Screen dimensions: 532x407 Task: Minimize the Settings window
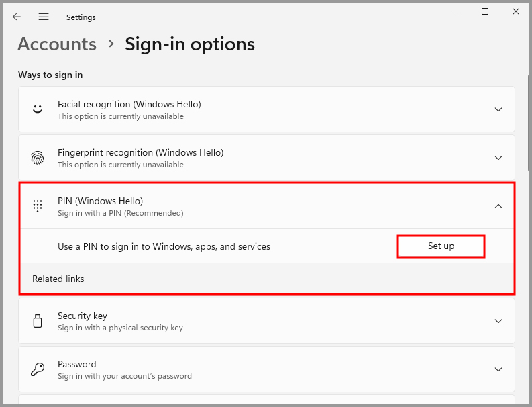[454, 11]
